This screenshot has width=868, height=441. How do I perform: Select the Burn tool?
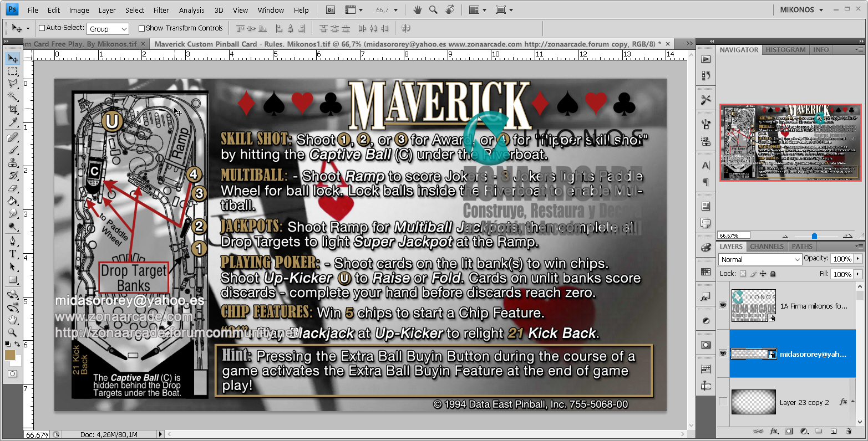[13, 226]
